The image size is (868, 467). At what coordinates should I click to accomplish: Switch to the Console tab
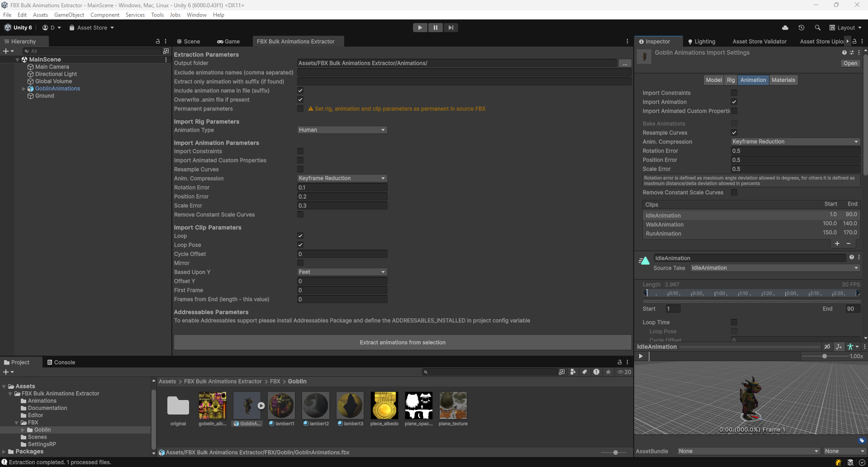coord(61,362)
